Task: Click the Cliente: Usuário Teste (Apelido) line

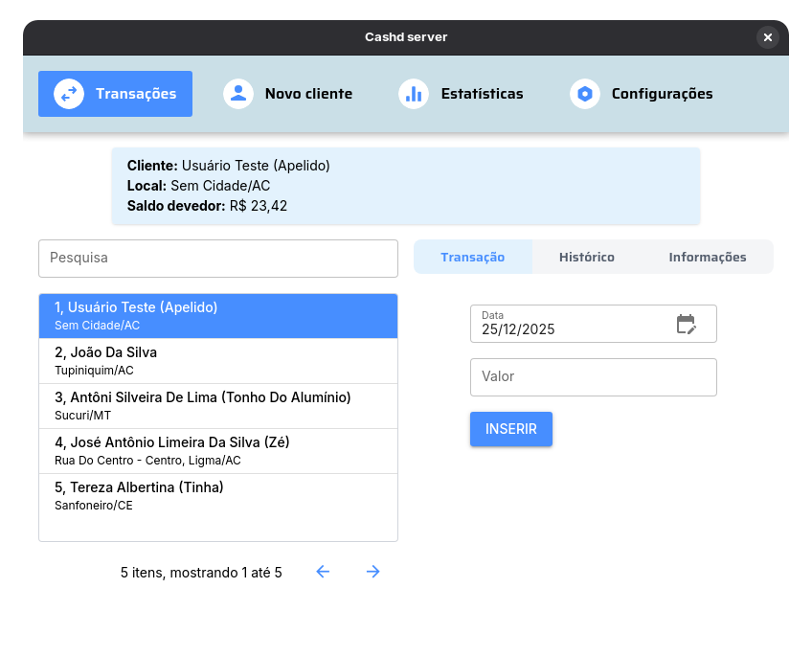Action: click(x=228, y=166)
